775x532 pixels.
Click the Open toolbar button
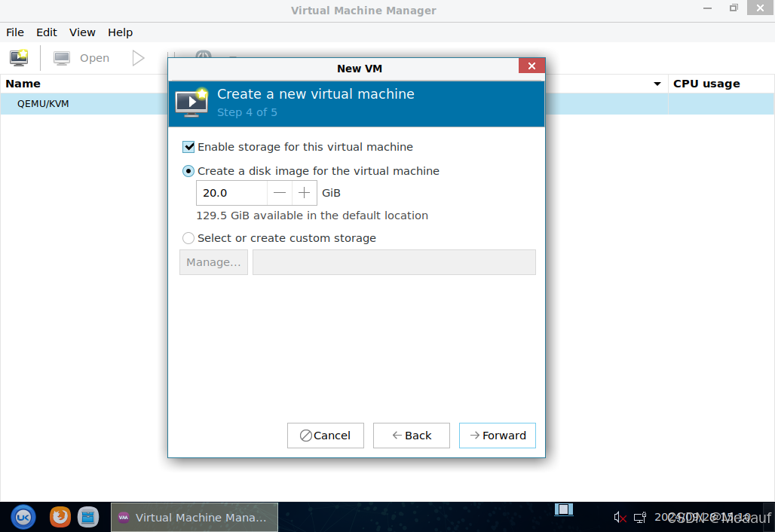click(x=81, y=58)
